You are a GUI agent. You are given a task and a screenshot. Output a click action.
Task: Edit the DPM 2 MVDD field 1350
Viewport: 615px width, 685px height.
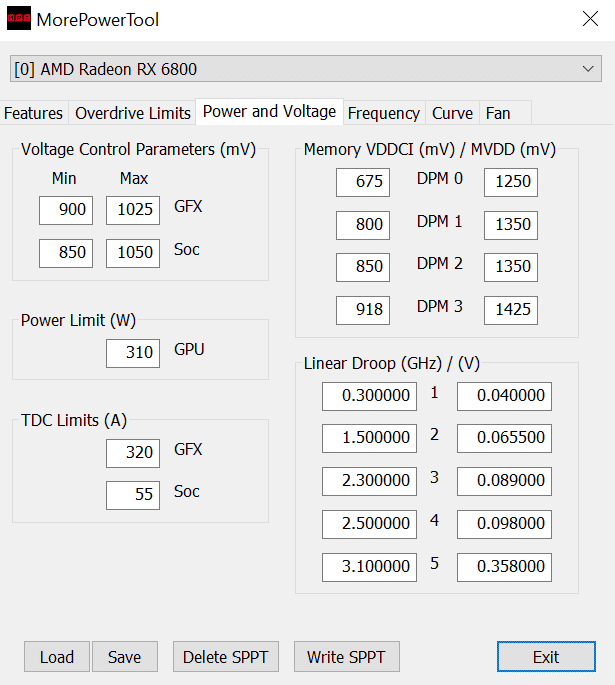[x=511, y=267]
